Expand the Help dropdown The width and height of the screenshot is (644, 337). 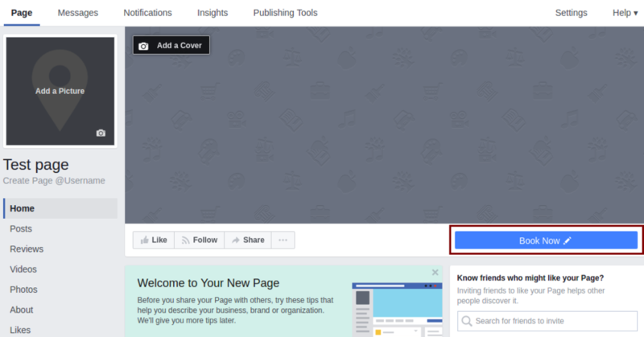click(625, 13)
